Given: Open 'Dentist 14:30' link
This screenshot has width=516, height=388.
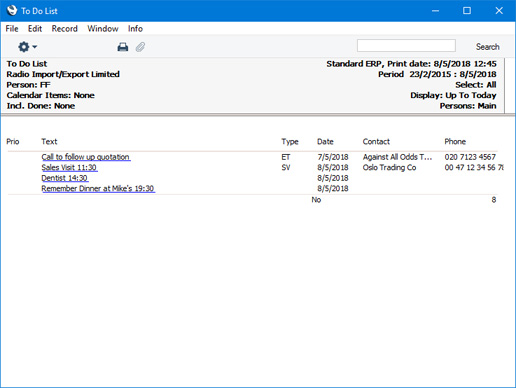Looking at the screenshot, I should coord(65,178).
